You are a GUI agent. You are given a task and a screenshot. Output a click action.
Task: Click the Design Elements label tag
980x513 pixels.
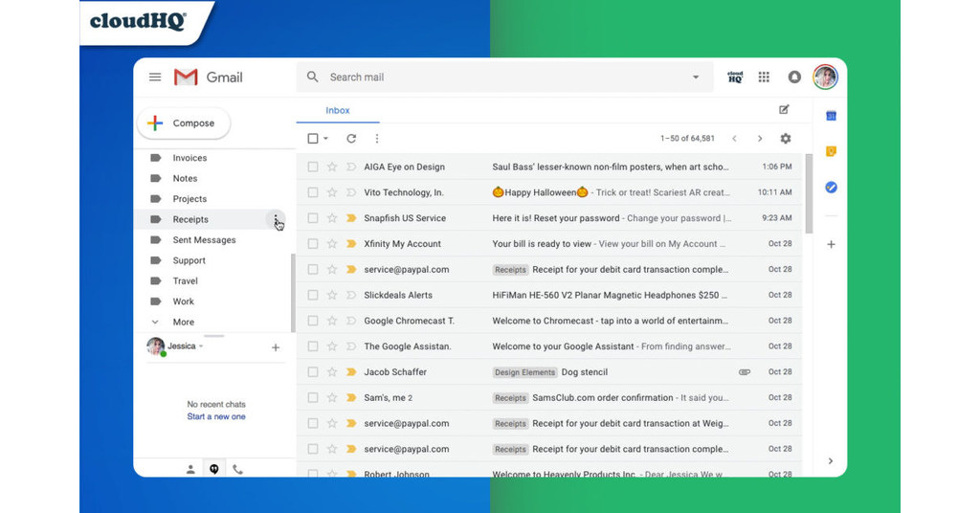click(x=524, y=372)
